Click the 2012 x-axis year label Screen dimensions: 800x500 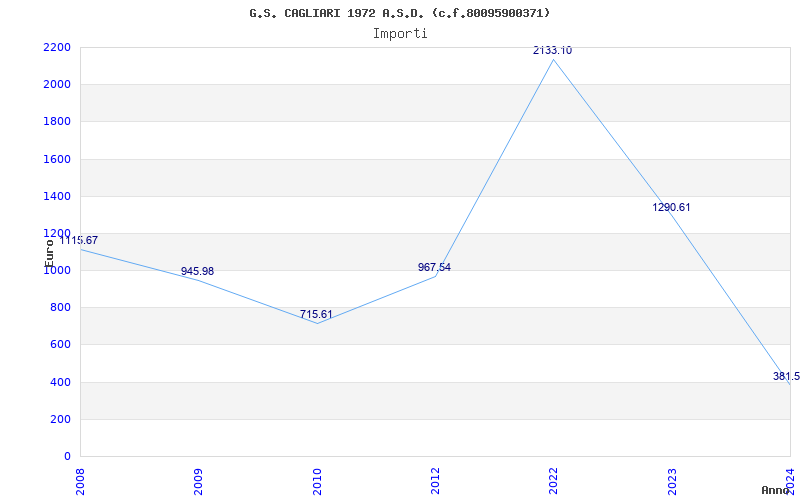point(435,481)
